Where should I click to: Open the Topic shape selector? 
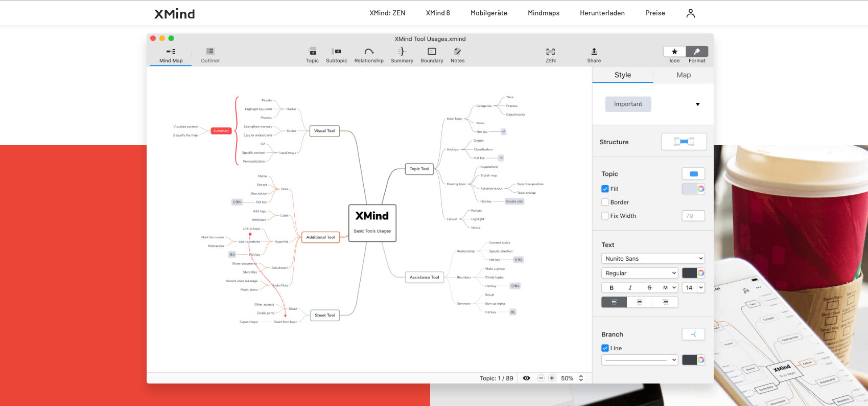pyautogui.click(x=693, y=174)
